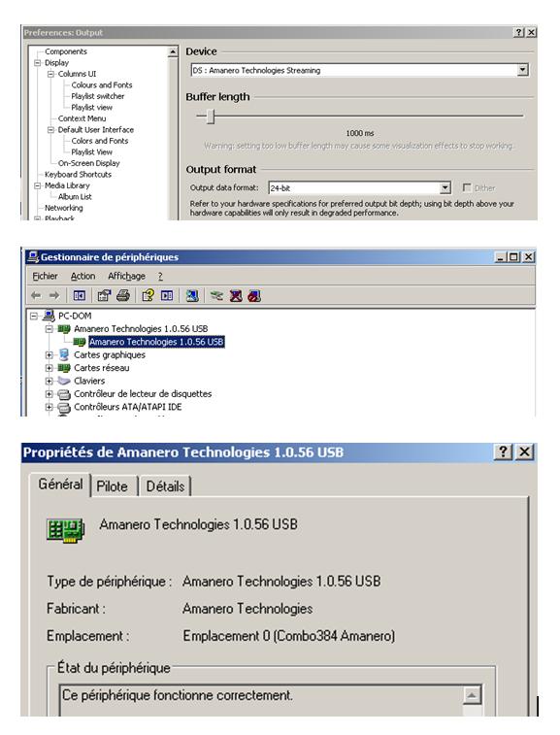Switch to the Général tab
Screen dimensions: 560x735
click(60, 484)
